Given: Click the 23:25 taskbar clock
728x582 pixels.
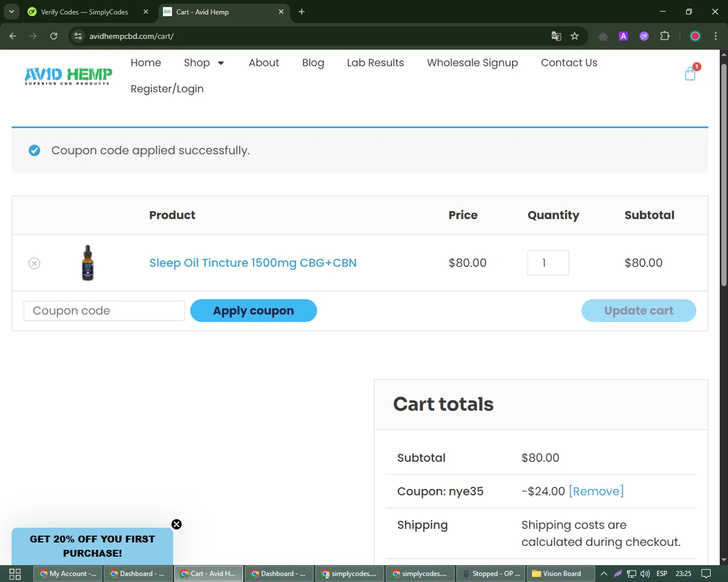Looking at the screenshot, I should coord(683,574).
